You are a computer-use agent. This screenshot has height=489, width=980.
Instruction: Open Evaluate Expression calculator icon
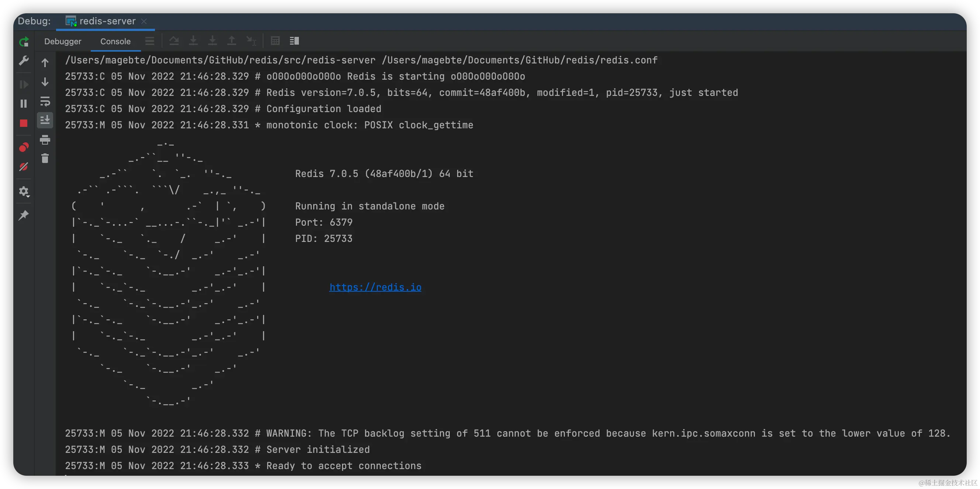pyautogui.click(x=275, y=41)
